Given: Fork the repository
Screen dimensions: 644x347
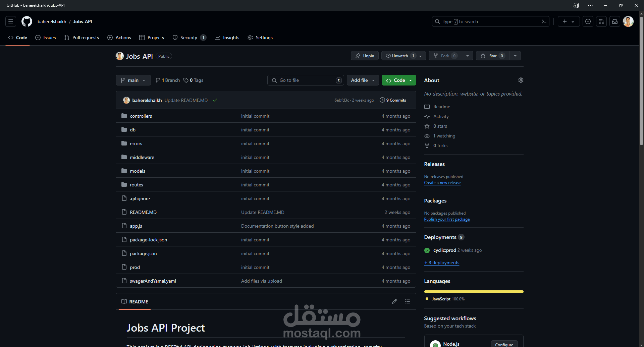Looking at the screenshot, I should pos(445,56).
